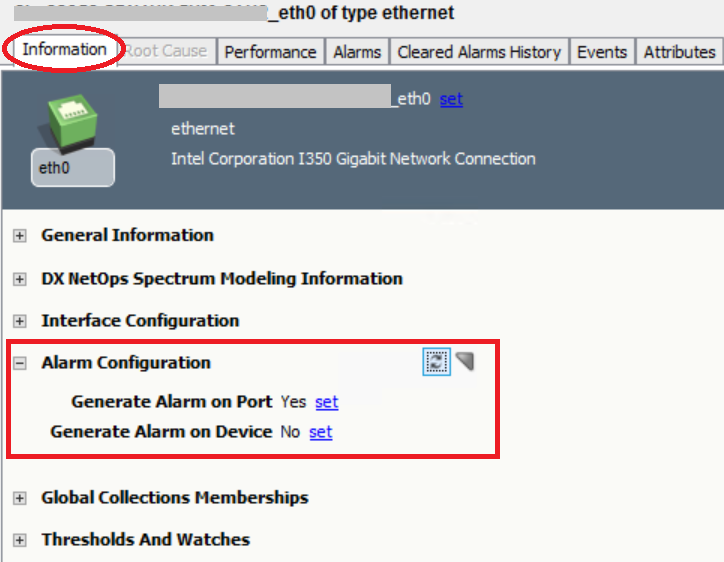Show the Attributes tab
The image size is (724, 562).
pos(680,52)
